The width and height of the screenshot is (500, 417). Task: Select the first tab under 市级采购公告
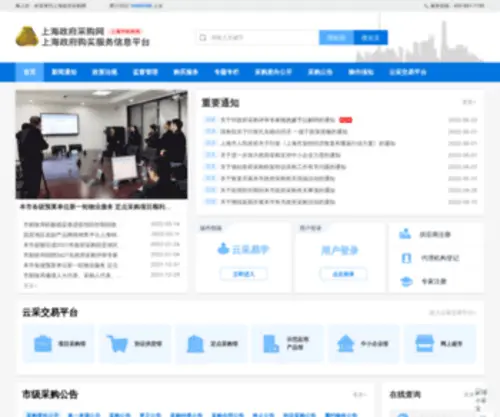43,415
